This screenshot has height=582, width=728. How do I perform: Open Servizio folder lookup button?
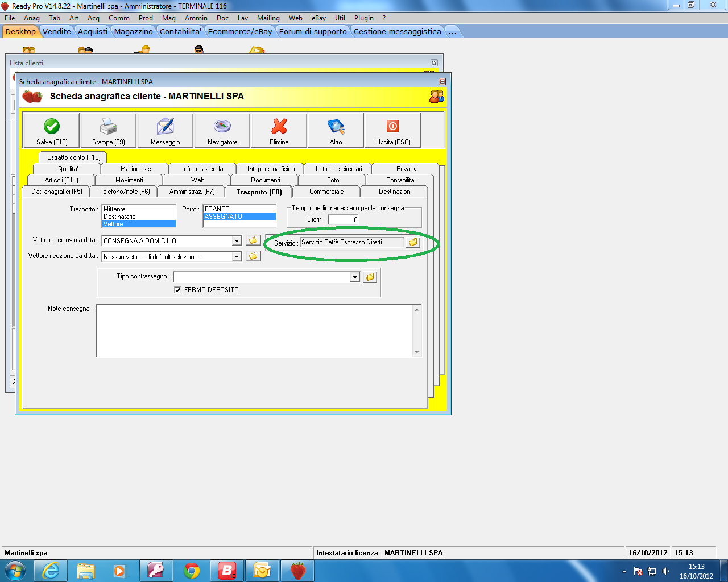[413, 242]
